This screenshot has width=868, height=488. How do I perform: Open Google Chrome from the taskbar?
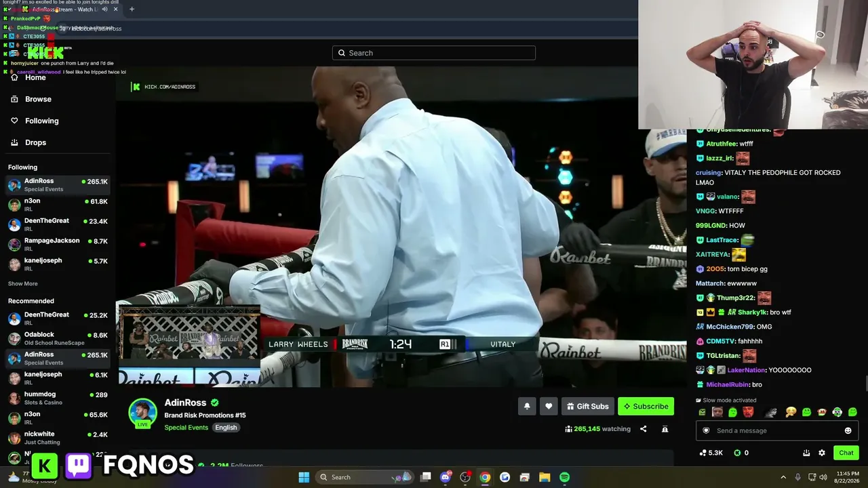pyautogui.click(x=485, y=477)
